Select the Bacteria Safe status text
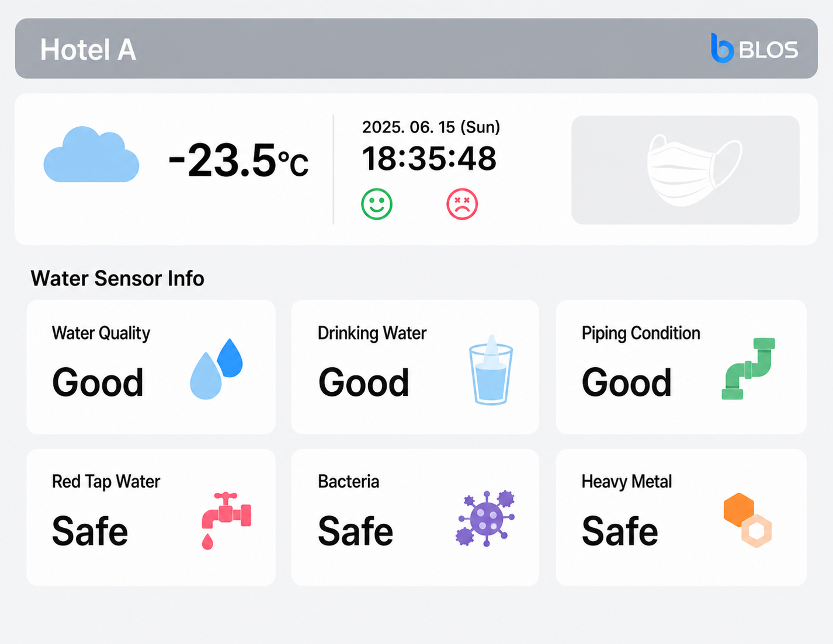Image resolution: width=833 pixels, height=644 pixels. pos(355,531)
